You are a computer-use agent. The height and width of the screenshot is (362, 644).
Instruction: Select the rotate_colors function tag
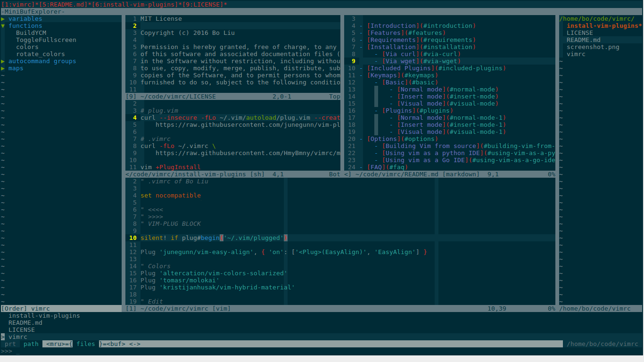click(x=41, y=54)
